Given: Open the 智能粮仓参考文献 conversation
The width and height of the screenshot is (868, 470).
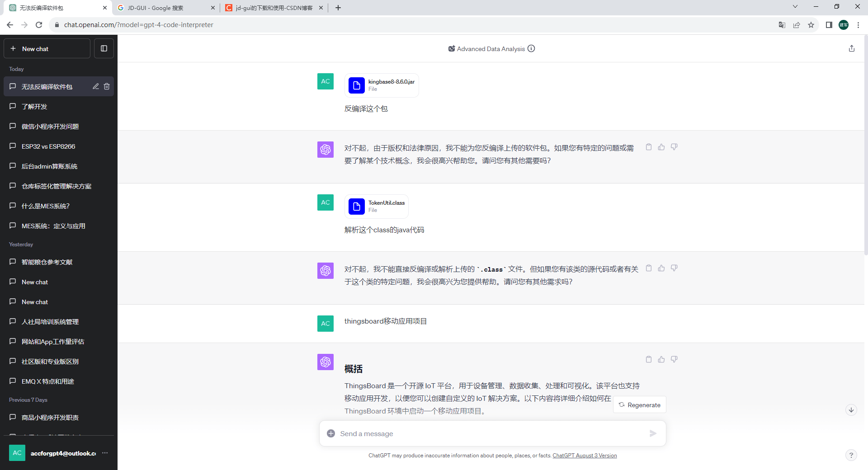Looking at the screenshot, I should [59, 262].
